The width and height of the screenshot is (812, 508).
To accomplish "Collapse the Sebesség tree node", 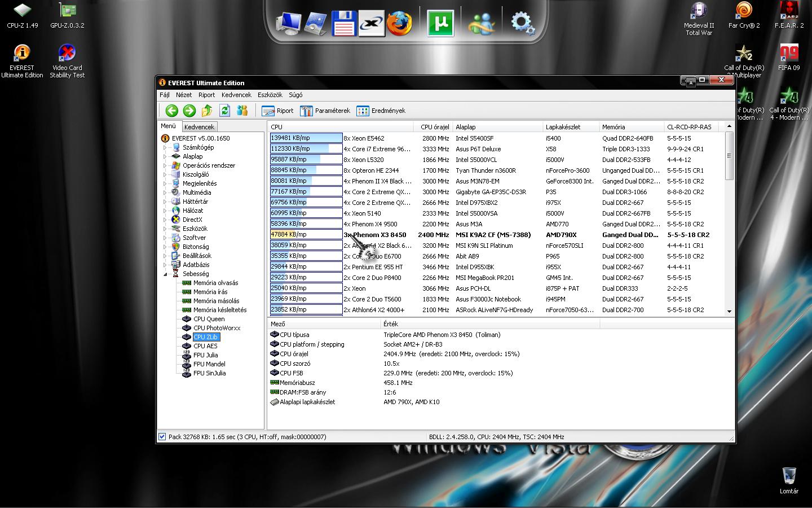I will click(x=165, y=274).
